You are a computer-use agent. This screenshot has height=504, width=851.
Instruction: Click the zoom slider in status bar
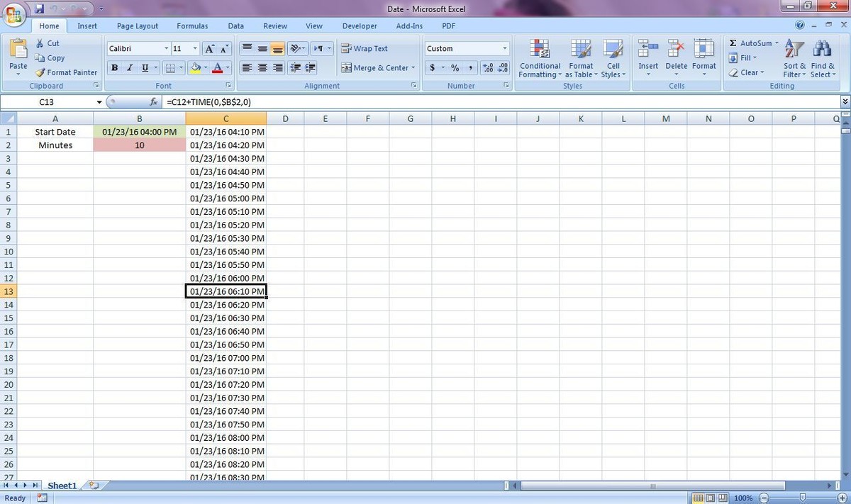pyautogui.click(x=802, y=498)
